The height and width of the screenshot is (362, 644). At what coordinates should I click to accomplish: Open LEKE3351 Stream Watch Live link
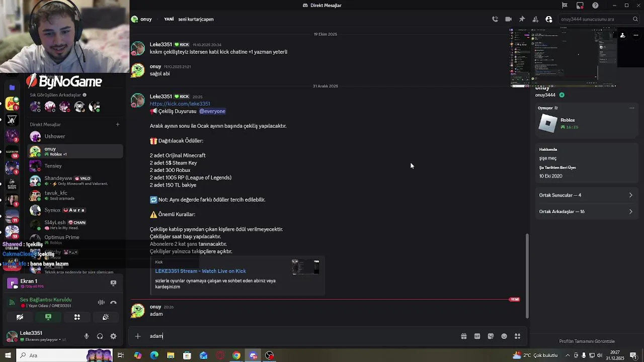(200, 271)
